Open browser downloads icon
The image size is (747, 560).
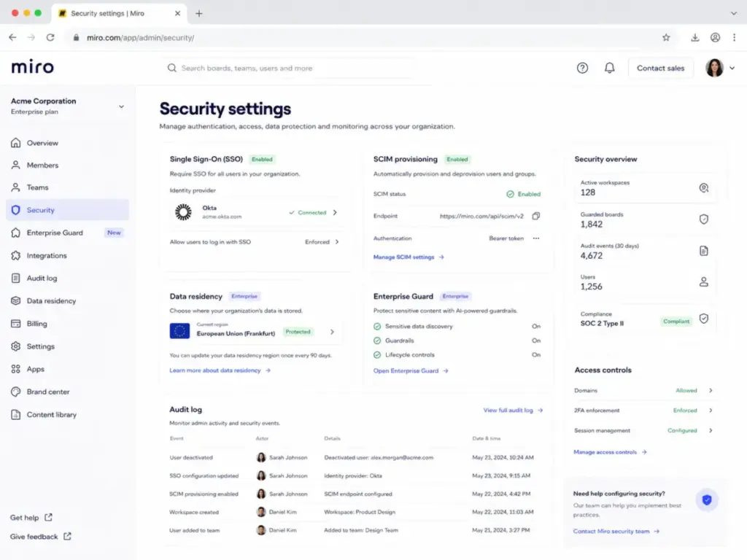[695, 38]
